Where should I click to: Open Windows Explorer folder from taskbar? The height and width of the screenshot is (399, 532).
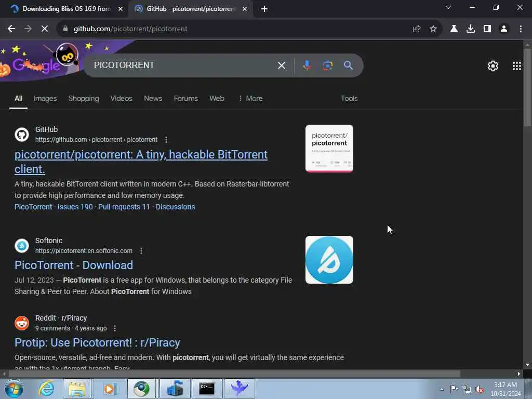(77, 389)
